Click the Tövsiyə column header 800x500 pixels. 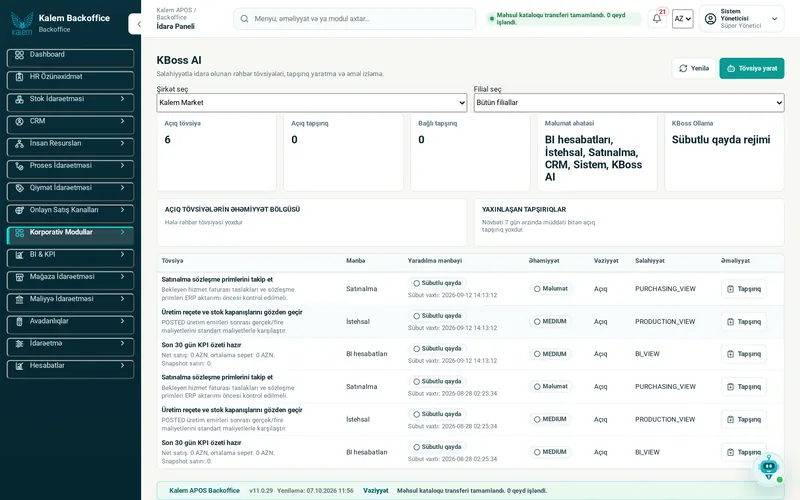pyautogui.click(x=172, y=261)
